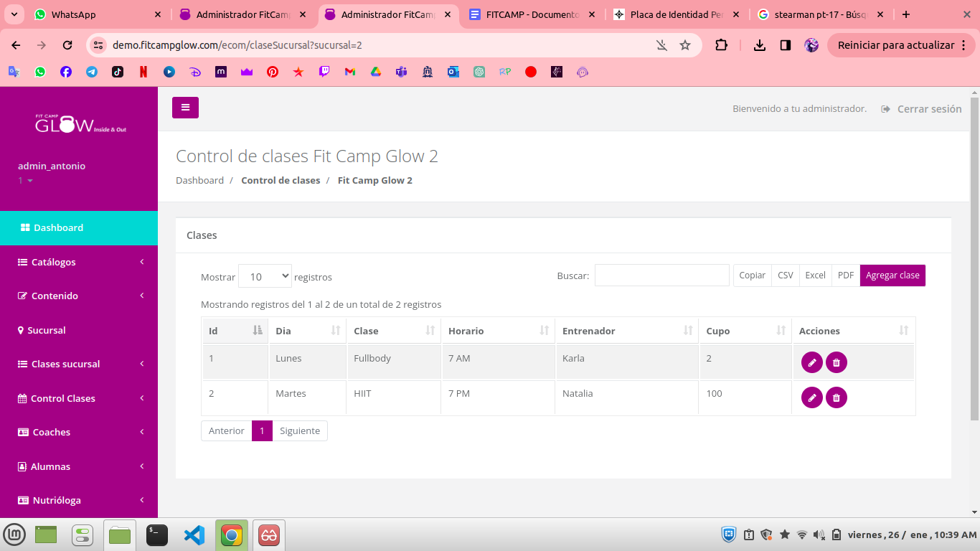Open the WhatsApp bookmark icon
Screen dimensions: 980x551
(39, 72)
